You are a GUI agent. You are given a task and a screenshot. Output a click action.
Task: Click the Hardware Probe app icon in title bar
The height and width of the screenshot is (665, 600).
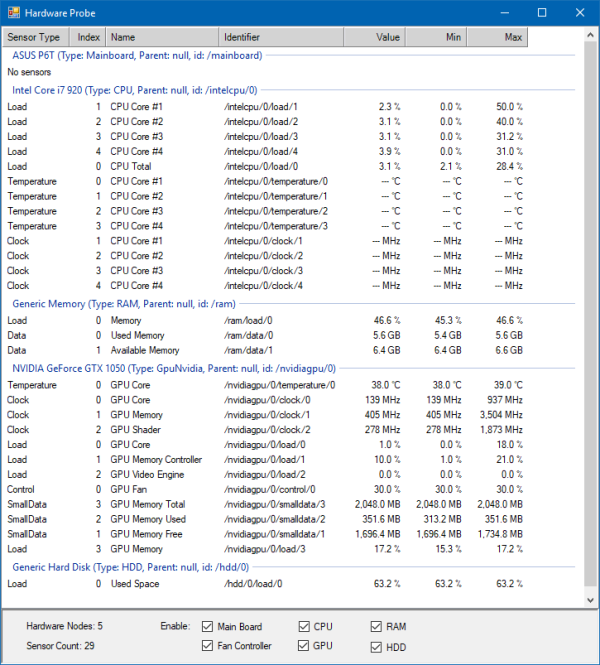[14, 13]
